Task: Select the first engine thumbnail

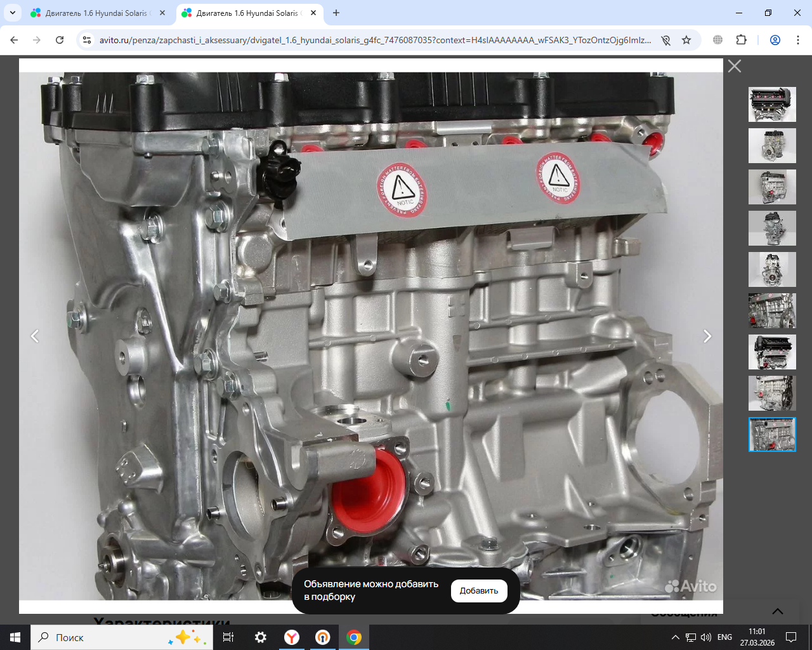Action: tap(772, 105)
